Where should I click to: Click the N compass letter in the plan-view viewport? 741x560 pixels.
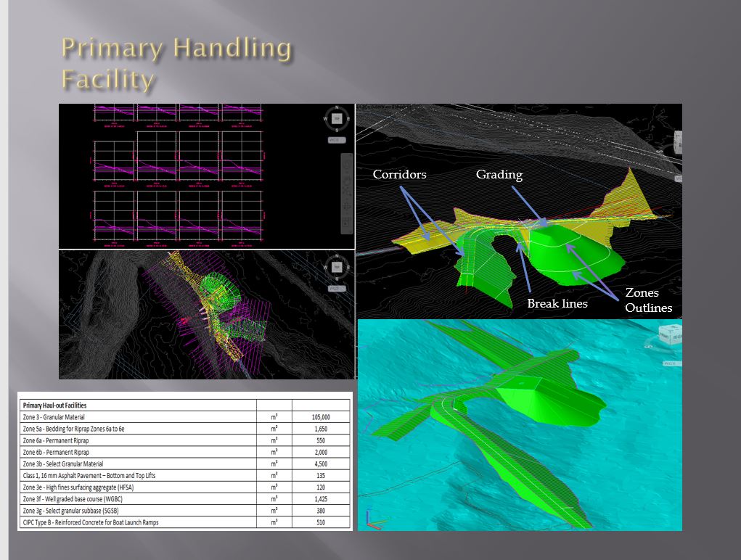tap(337, 255)
